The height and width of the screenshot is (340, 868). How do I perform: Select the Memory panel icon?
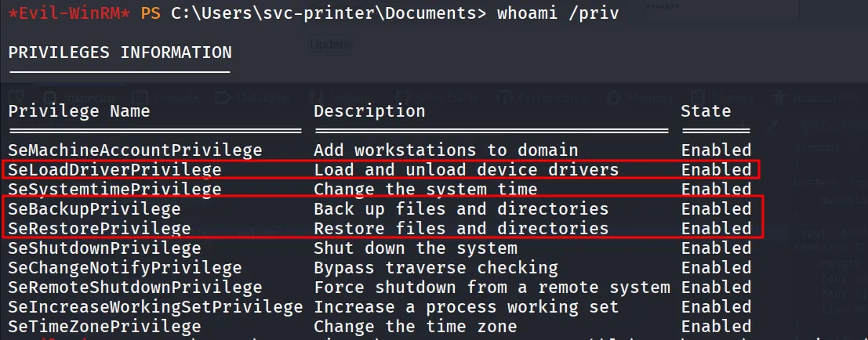coord(613,97)
